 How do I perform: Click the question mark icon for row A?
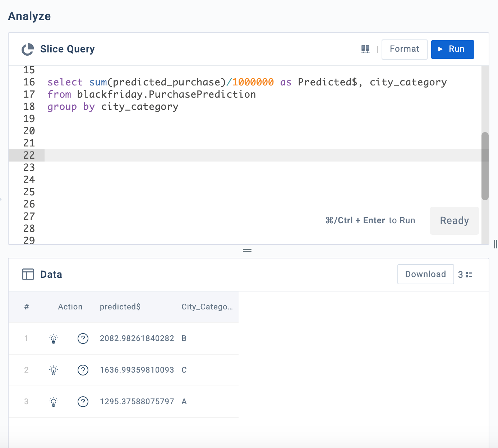click(x=83, y=402)
